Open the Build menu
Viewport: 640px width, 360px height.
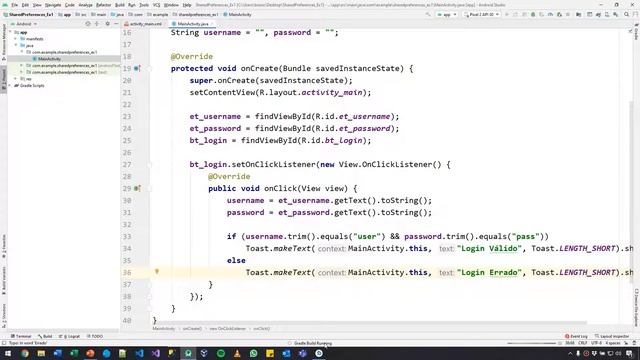coord(120,5)
